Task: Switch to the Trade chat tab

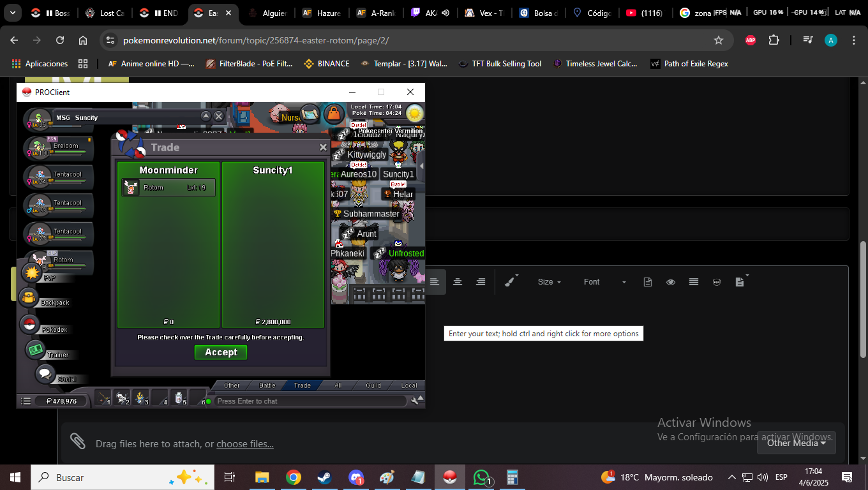Action: (302, 385)
